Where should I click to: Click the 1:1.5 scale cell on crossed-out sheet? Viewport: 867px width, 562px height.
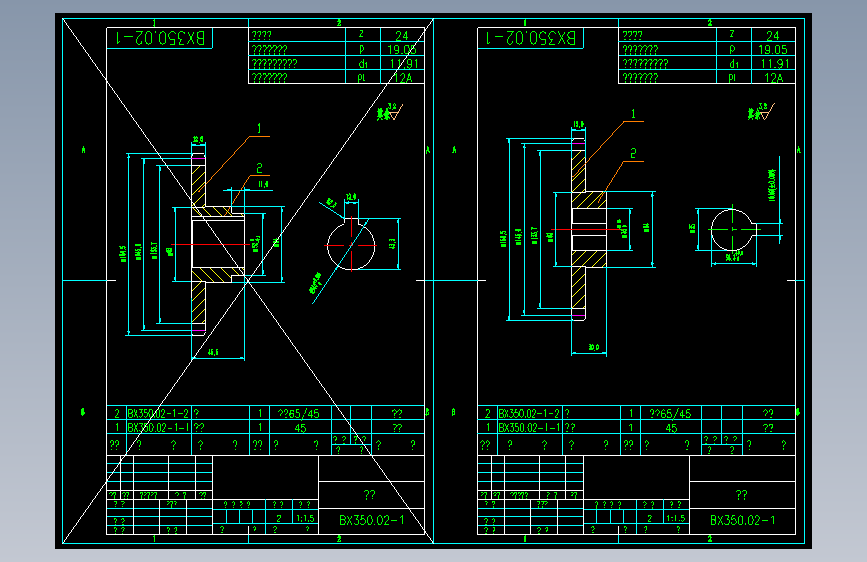[x=305, y=518]
